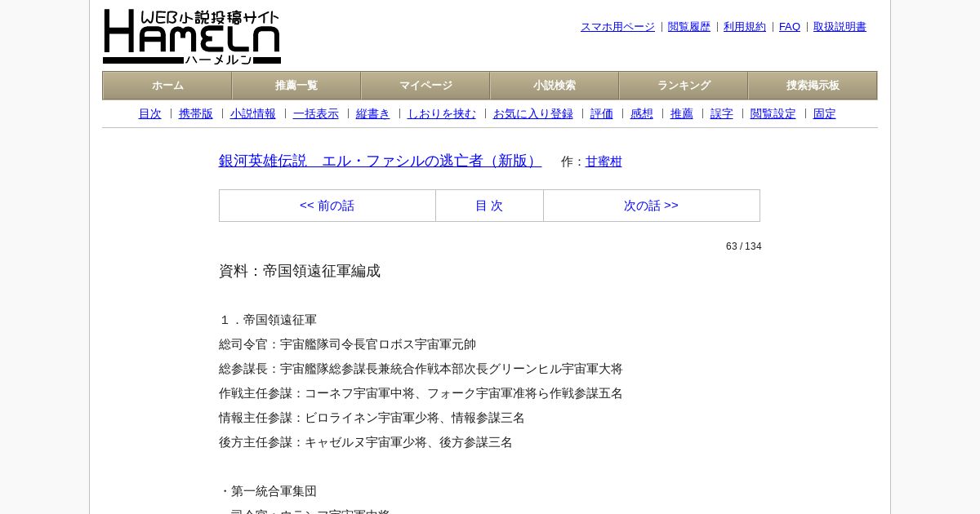The width and height of the screenshot is (980, 514).
Task: Report a typo via 誤字
Action: (x=722, y=114)
